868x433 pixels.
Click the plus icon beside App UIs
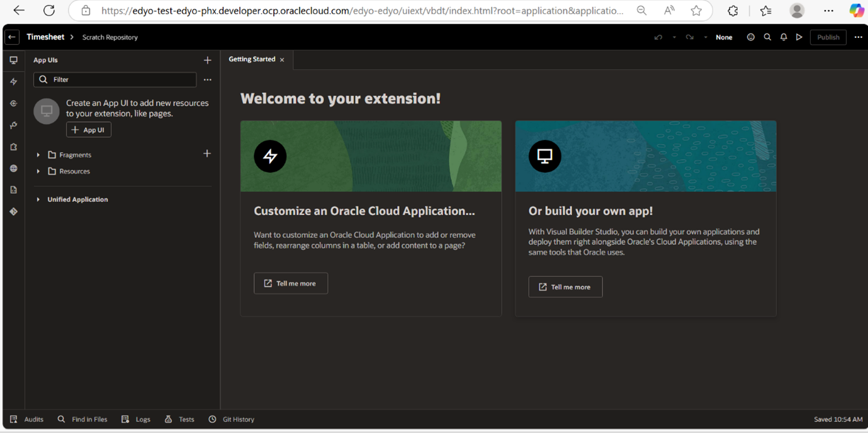pos(207,60)
